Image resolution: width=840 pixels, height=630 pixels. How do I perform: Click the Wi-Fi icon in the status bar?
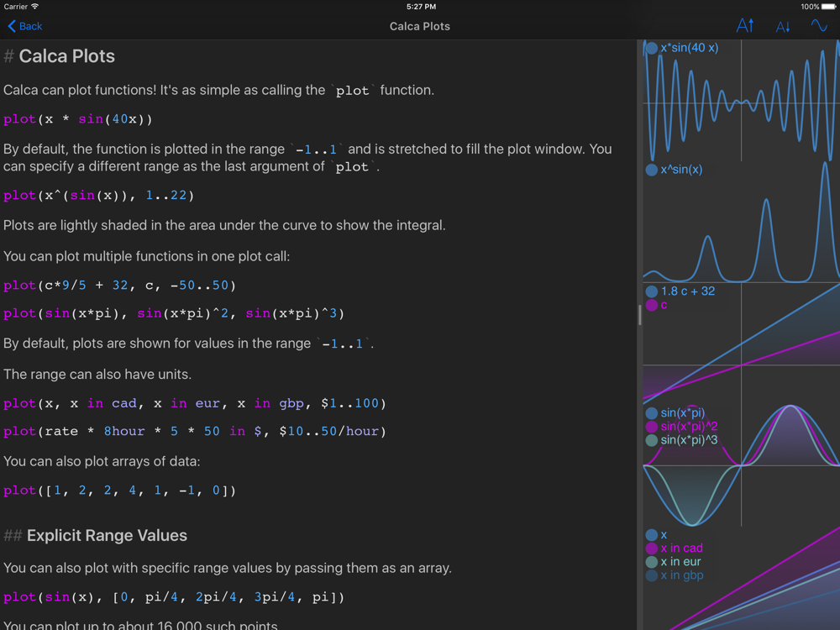coord(35,7)
